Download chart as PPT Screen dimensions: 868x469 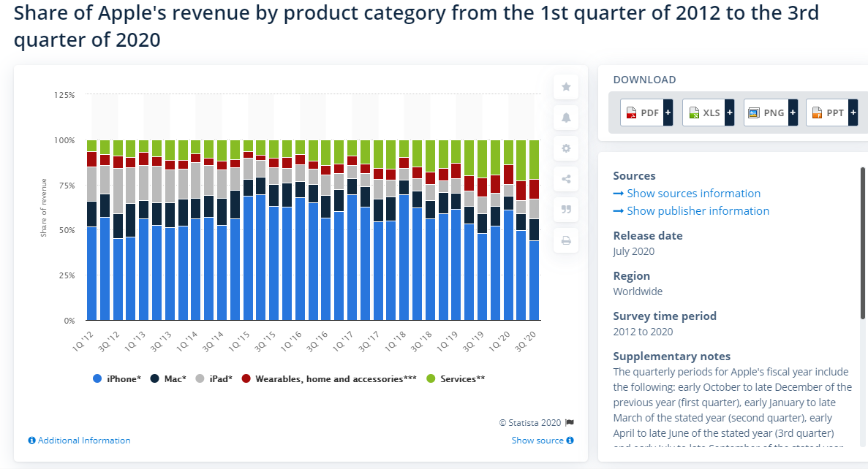[828, 113]
